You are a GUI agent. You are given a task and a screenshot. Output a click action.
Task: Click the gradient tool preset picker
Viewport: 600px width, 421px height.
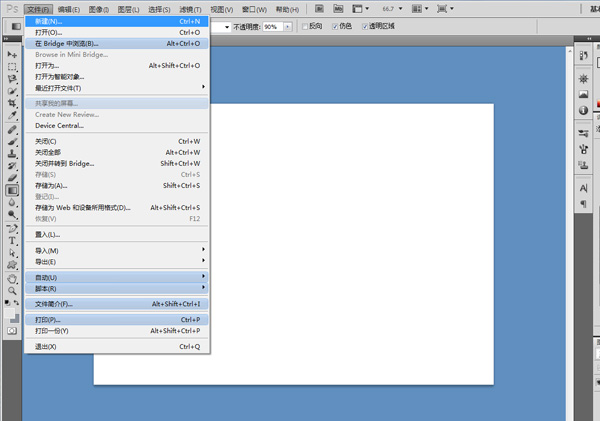tap(15, 26)
